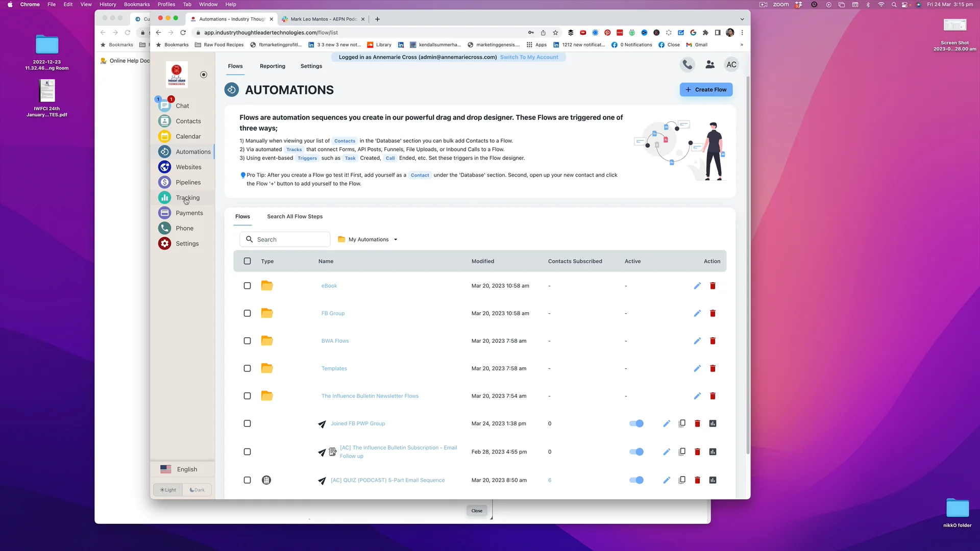Click Close button in background window
This screenshot has width=980, height=551.
477,511
